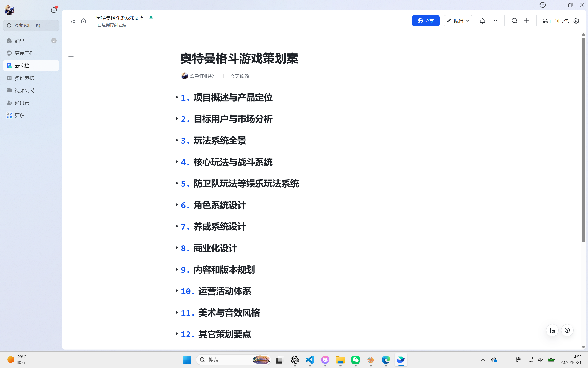The image size is (588, 368).
Task: Expand section 2 目标用户与市场分析
Action: coord(177,119)
